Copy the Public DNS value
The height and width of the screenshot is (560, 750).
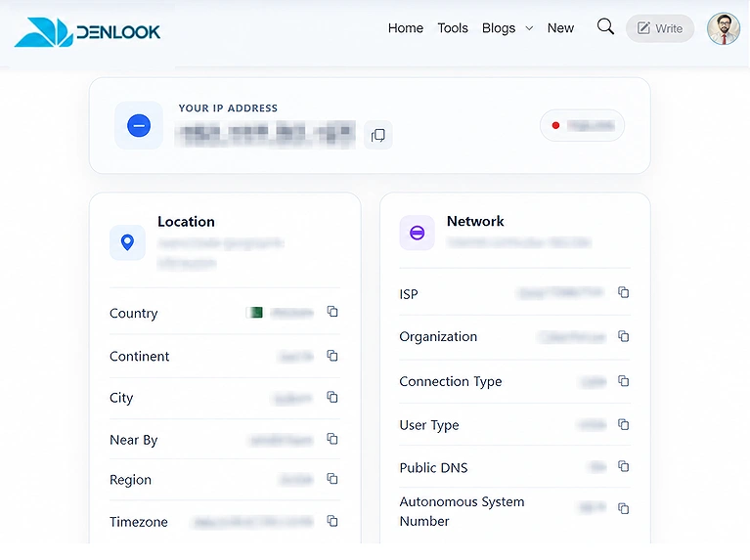click(x=623, y=466)
